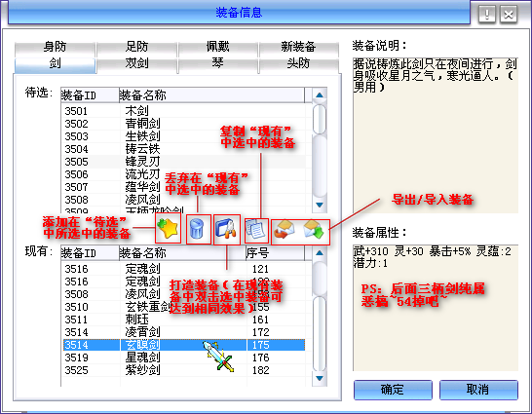Close the 装备信息 dialog
This screenshot has width=532, height=414.
tap(509, 14)
